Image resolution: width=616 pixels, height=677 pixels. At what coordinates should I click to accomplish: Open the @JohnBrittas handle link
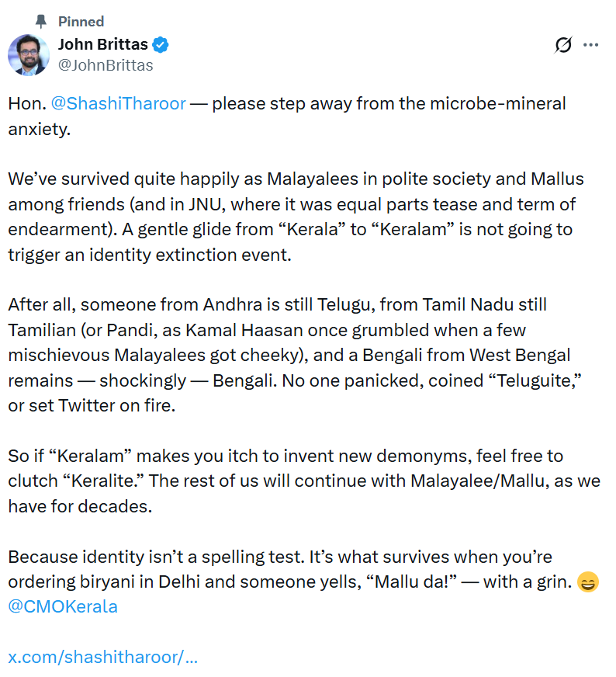coord(106,65)
